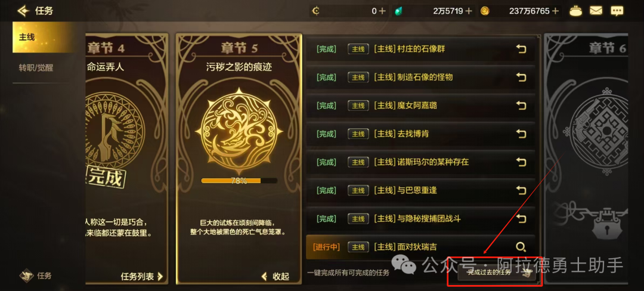Screen dimensions: 644x291
Task: Add more gold coins with the plus icon
Action: pos(555,11)
